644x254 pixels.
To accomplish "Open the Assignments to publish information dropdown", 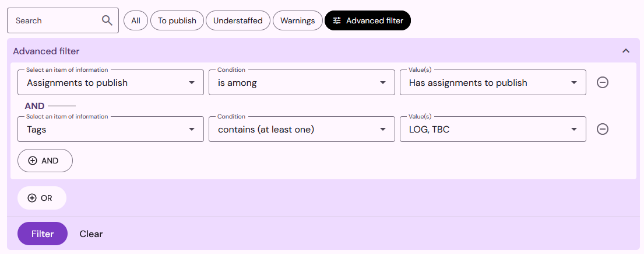I will (111, 82).
